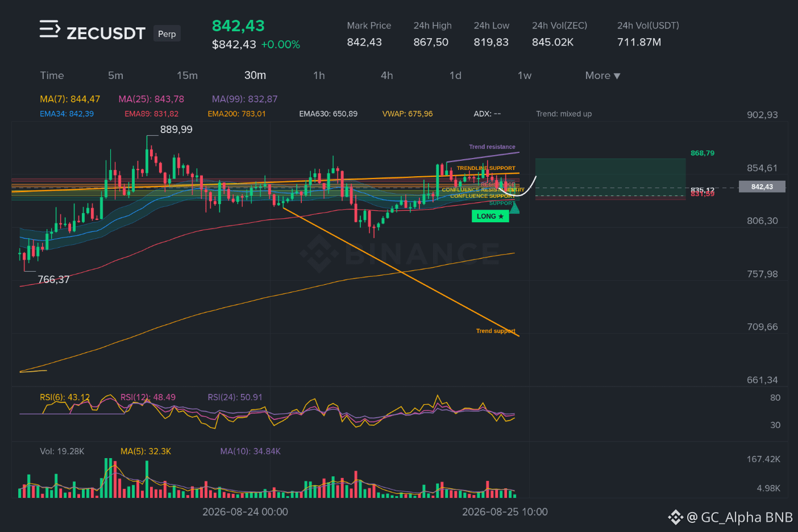
Task: Click the @ GC_Alpha BNB author handle
Action: [x=739, y=517]
